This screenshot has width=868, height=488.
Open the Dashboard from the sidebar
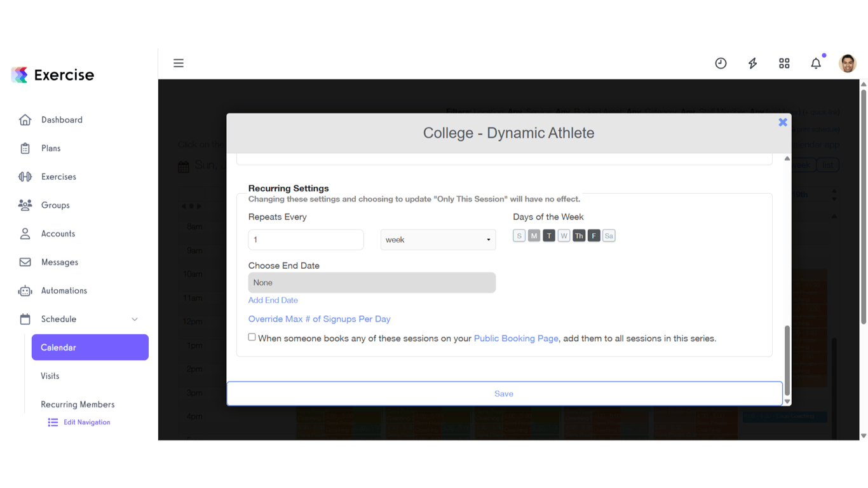62,119
